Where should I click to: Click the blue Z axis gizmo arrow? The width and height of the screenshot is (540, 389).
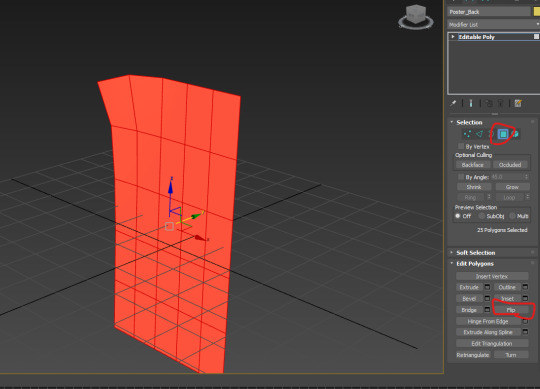click(x=170, y=187)
